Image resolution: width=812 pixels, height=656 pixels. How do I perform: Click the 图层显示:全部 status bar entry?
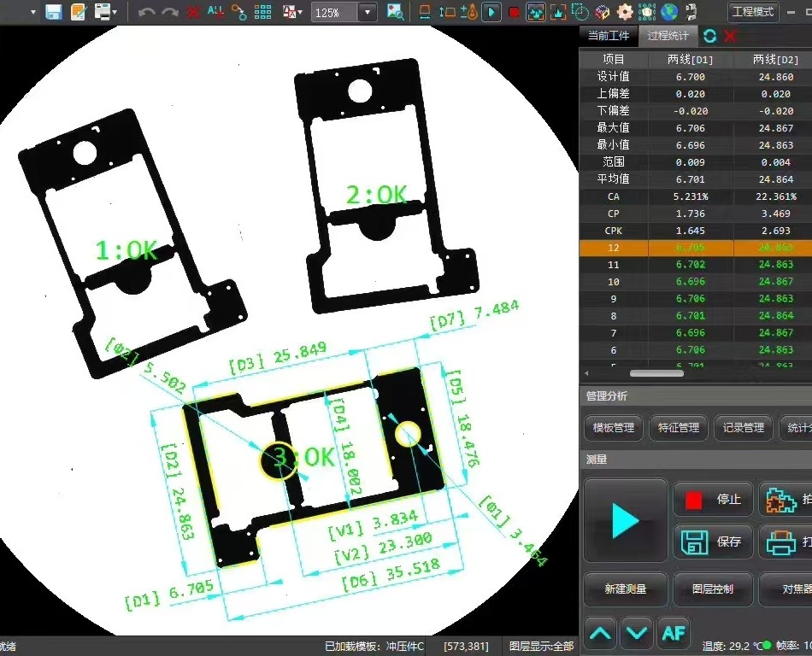point(541,646)
